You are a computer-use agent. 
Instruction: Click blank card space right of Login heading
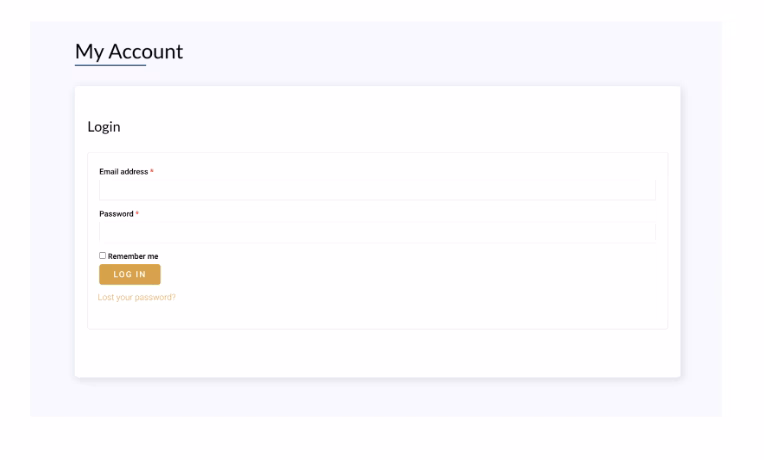400,127
